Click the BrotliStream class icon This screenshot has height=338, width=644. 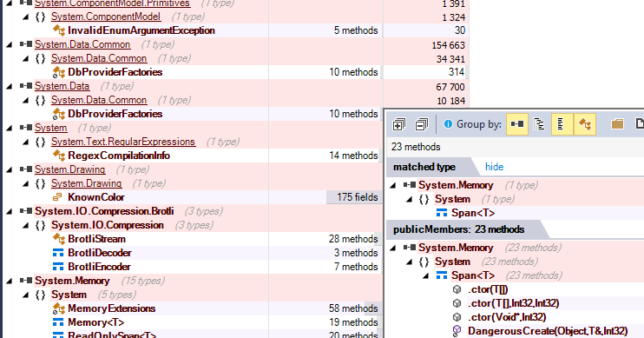(x=59, y=238)
